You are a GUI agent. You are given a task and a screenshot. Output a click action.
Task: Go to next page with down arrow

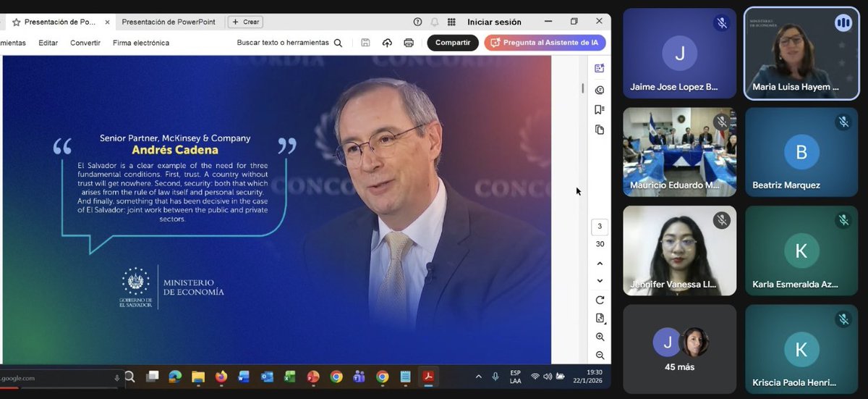coord(600,281)
